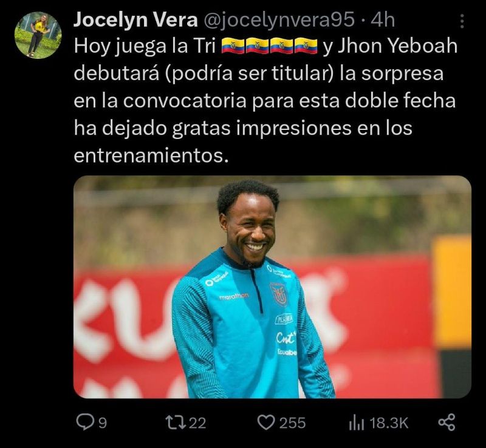Tap the retweet arrows icon
The width and height of the screenshot is (486, 448).
click(x=176, y=423)
